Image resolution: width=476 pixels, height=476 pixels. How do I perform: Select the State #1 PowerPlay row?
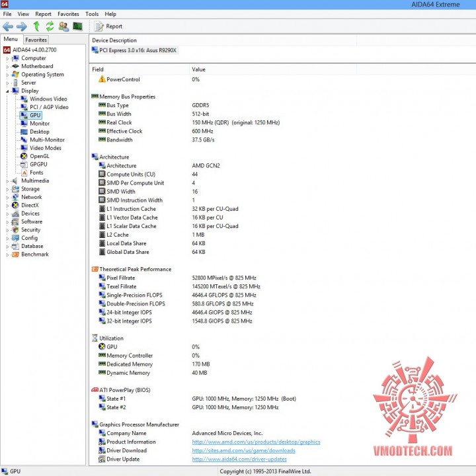pos(197,399)
